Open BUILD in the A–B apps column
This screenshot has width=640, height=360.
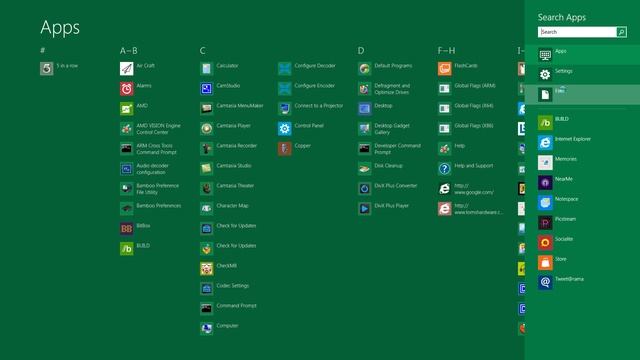(x=135, y=249)
